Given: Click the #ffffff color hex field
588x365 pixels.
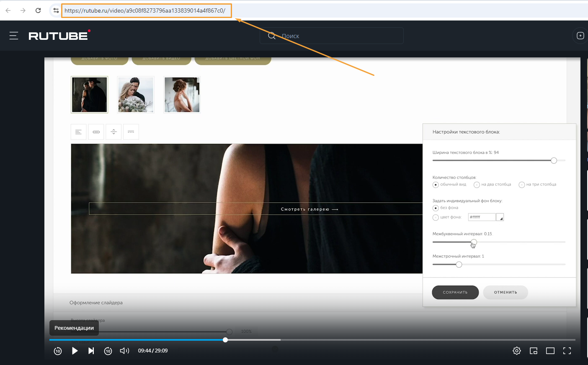Looking at the screenshot, I should pos(482,217).
